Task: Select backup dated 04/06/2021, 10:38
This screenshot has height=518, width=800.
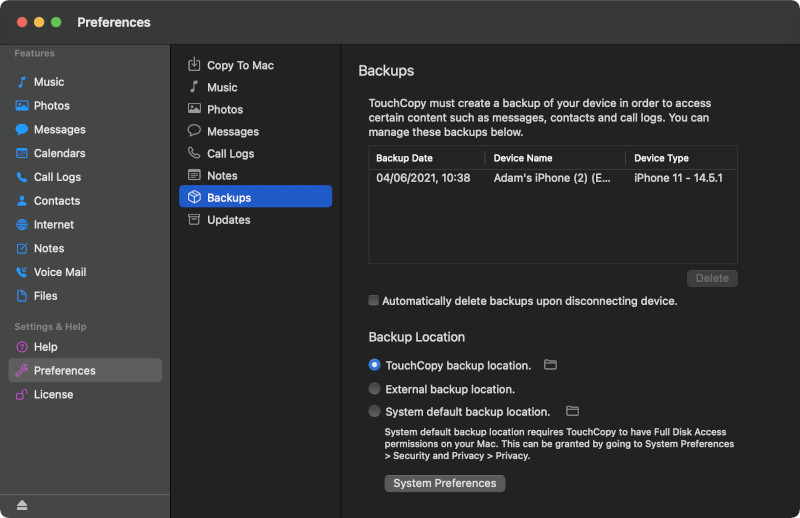Action: click(x=423, y=178)
